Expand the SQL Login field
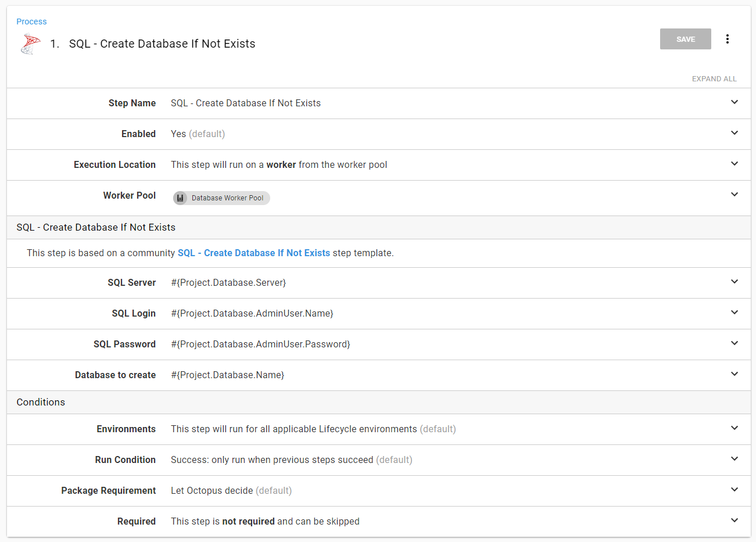 [734, 313]
